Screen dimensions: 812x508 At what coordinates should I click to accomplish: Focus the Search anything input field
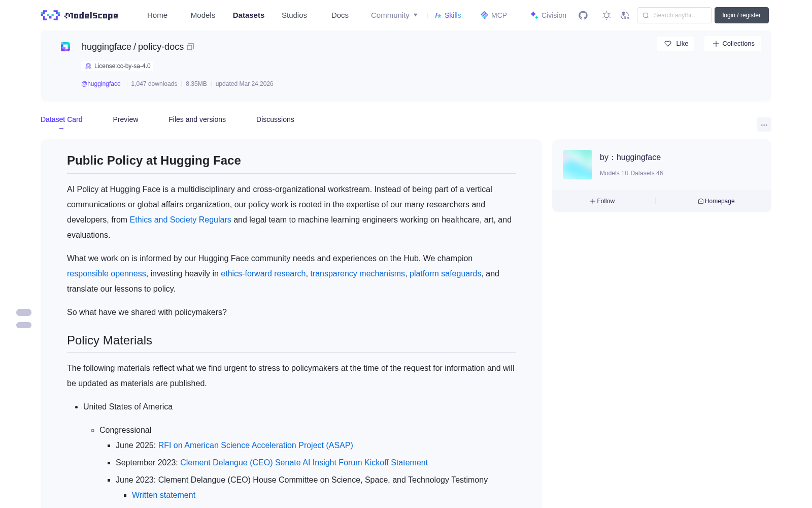[674, 15]
